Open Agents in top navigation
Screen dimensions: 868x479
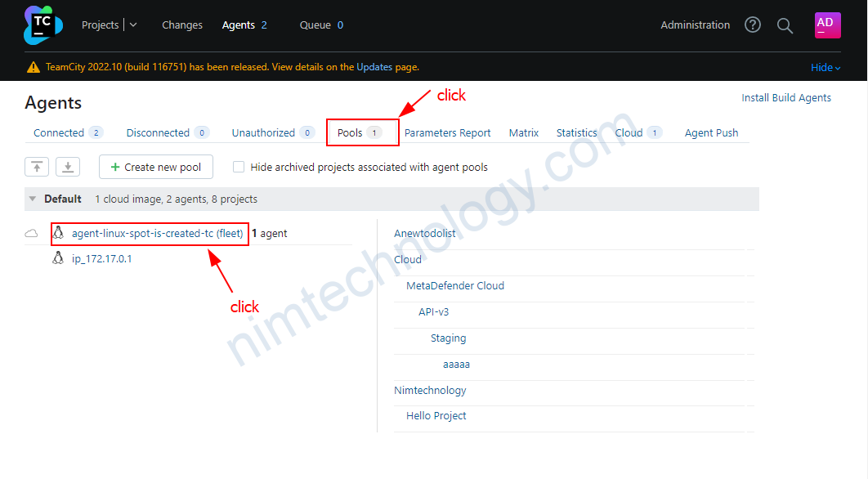(x=239, y=25)
